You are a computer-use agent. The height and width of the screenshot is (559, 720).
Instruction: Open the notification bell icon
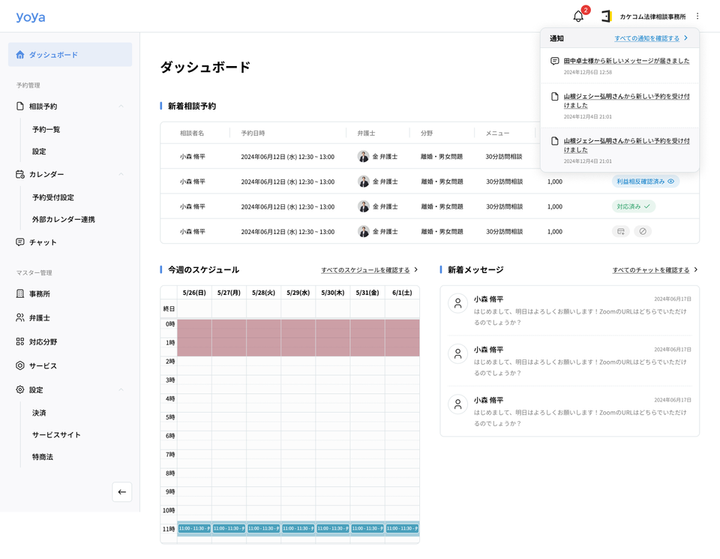pyautogui.click(x=578, y=17)
